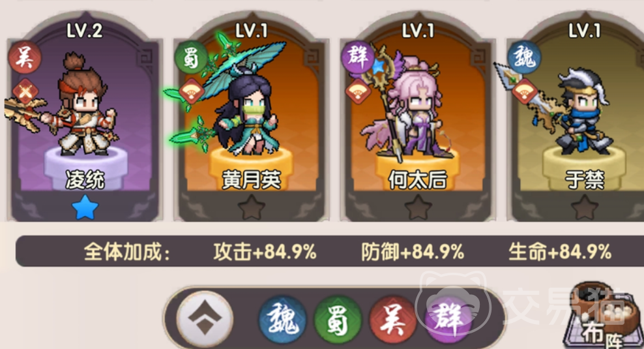Select the 吴 faction filter button
Viewport: 644px width, 349px height.
392,320
